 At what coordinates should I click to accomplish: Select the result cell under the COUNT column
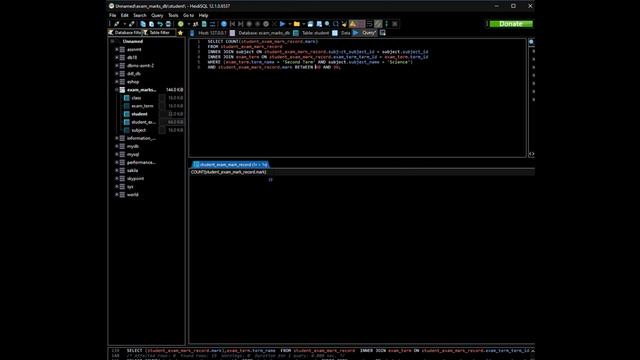231,180
